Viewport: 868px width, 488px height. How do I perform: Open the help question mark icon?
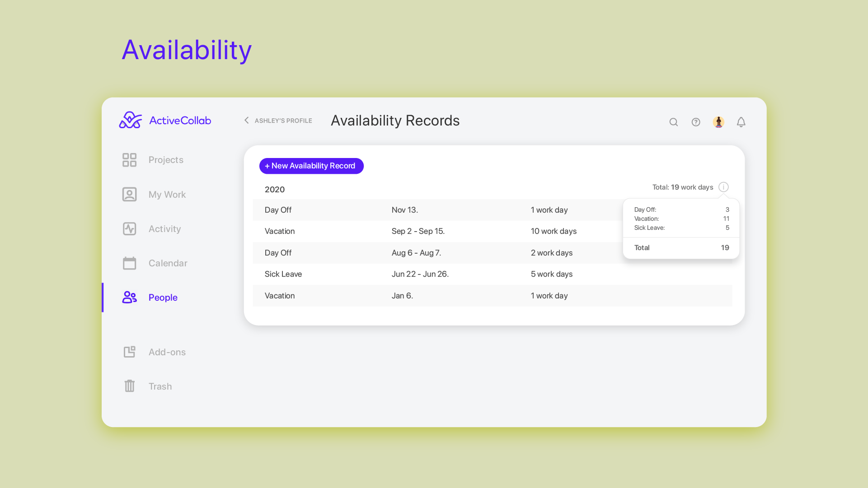[696, 122]
